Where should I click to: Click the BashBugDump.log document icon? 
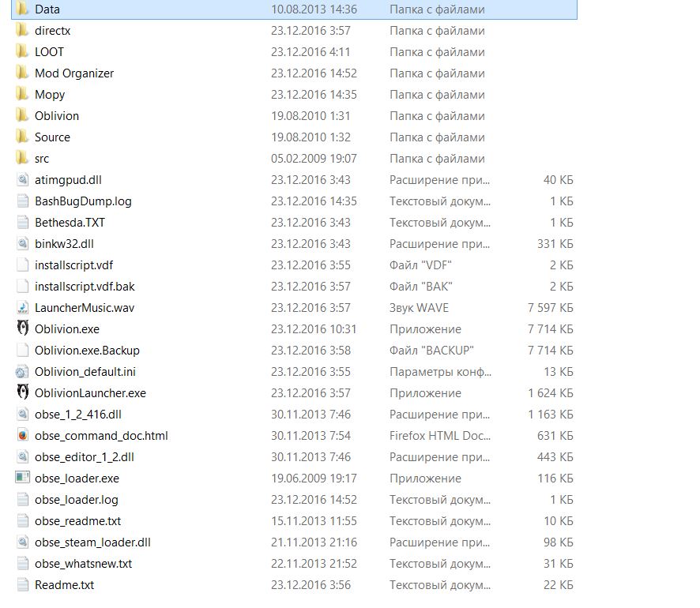pos(22,201)
